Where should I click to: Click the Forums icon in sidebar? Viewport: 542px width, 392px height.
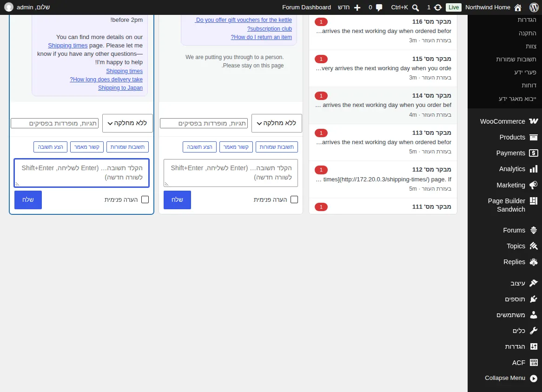coord(533,230)
